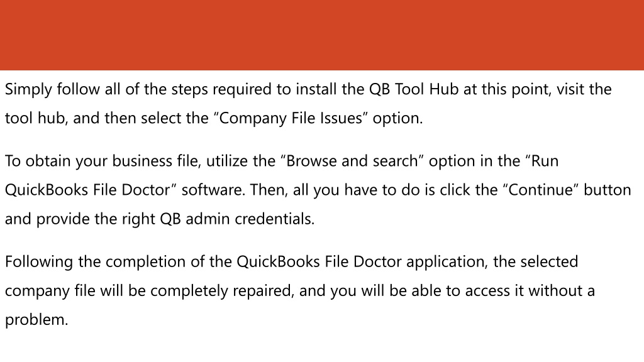Image resolution: width=644 pixels, height=362 pixels.
Task: Click the paragraph-opening word "Simply"
Action: (28, 89)
